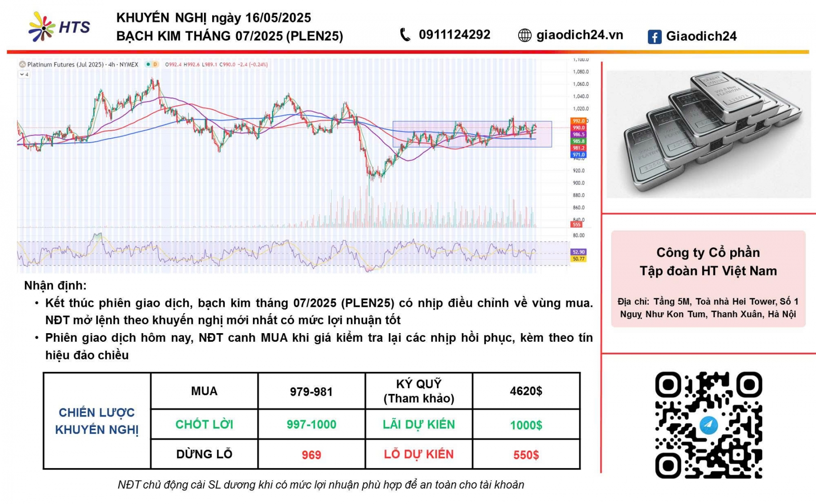The height and width of the screenshot is (504, 816).
Task: Click phone number 0911124292
Action: (x=454, y=34)
